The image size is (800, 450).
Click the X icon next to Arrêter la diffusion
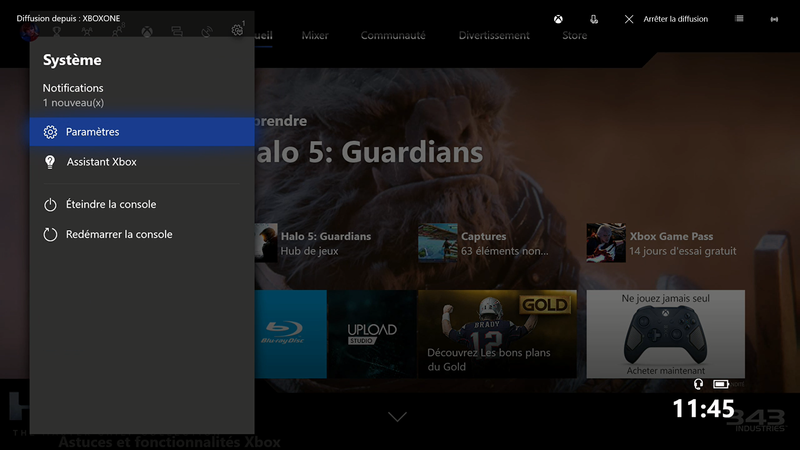pyautogui.click(x=629, y=19)
